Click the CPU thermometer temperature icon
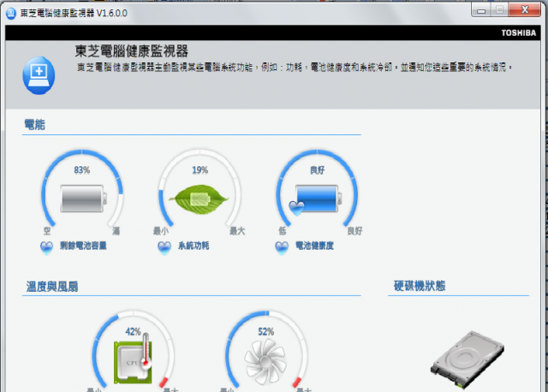 pyautogui.click(x=134, y=359)
